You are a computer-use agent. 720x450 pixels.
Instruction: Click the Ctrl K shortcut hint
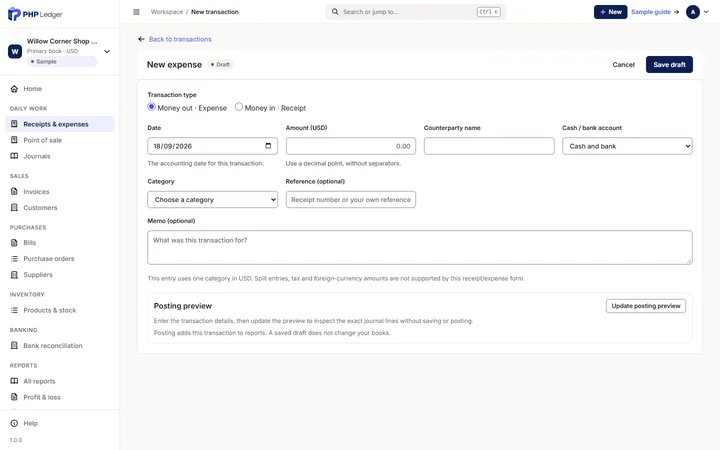point(489,12)
